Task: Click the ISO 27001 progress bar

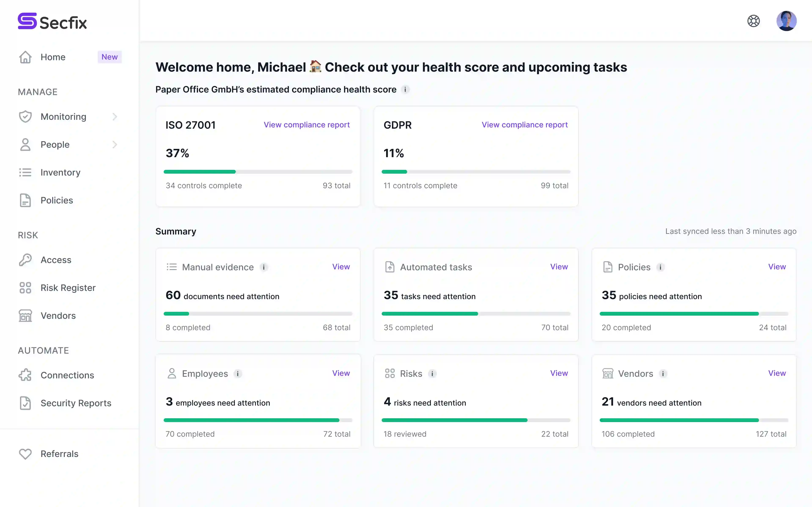Action: coord(258,172)
